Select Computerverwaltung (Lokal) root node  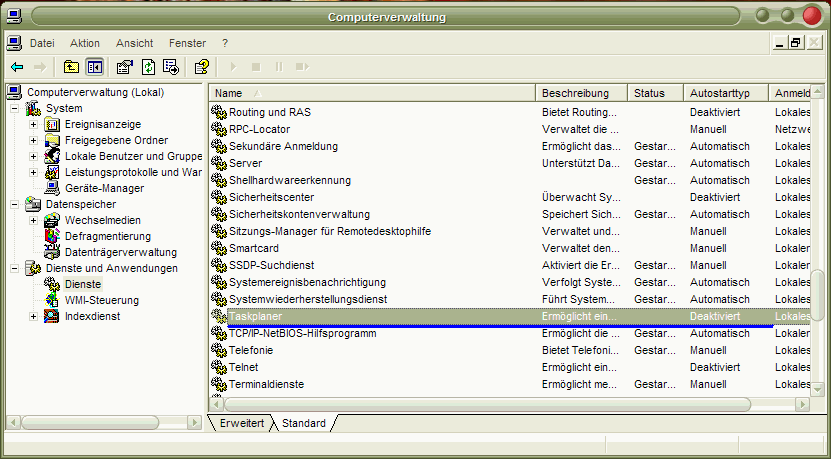pos(95,92)
